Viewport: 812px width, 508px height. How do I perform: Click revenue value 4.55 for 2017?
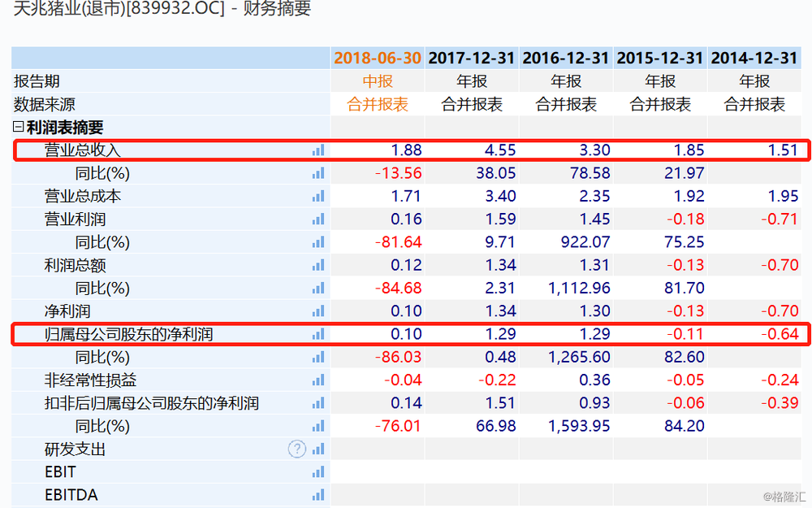pyautogui.click(x=500, y=150)
